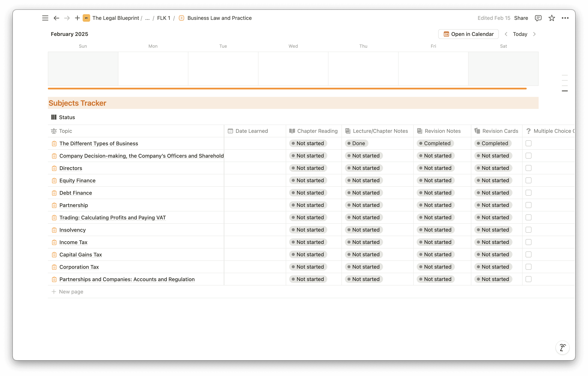Click the Notion AI icon bottom right

pos(562,347)
